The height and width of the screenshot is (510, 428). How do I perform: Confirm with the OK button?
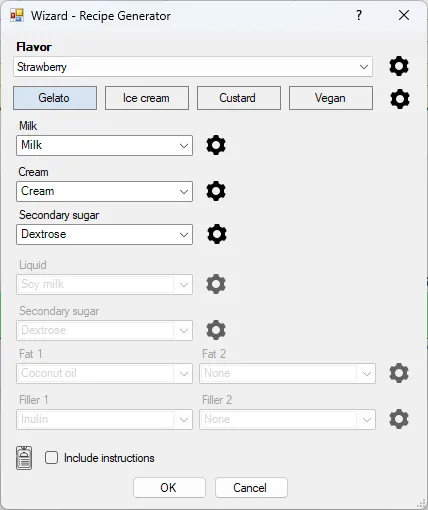coord(169,488)
